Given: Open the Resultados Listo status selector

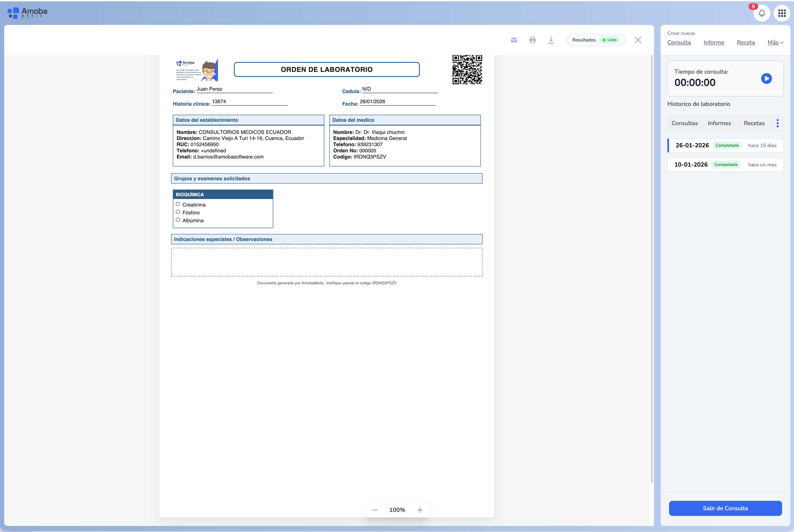Looking at the screenshot, I should coord(596,40).
